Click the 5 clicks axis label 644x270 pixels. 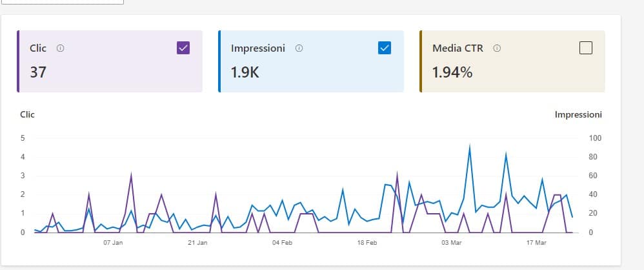(x=23, y=138)
